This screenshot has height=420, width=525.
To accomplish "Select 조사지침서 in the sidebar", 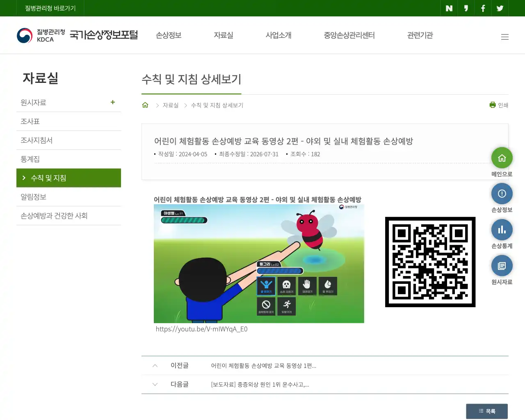I will tap(68, 140).
